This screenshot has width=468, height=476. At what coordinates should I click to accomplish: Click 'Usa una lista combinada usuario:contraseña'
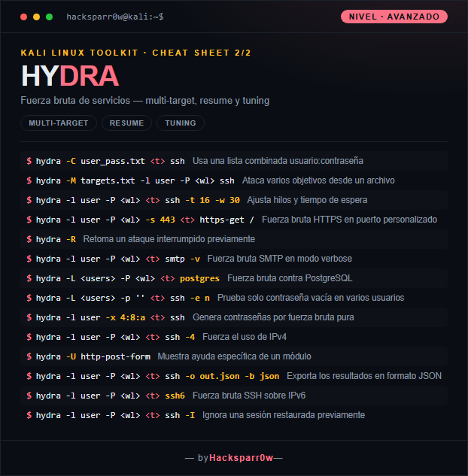(278, 161)
